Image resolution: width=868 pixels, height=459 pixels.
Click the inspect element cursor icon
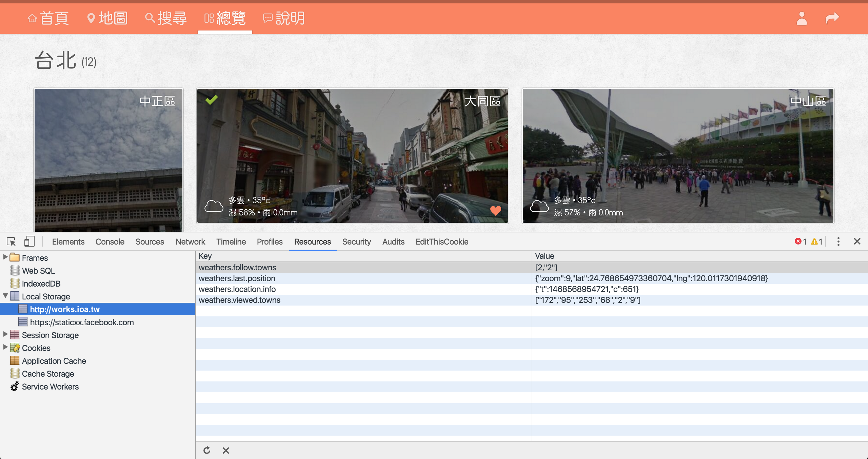point(11,242)
